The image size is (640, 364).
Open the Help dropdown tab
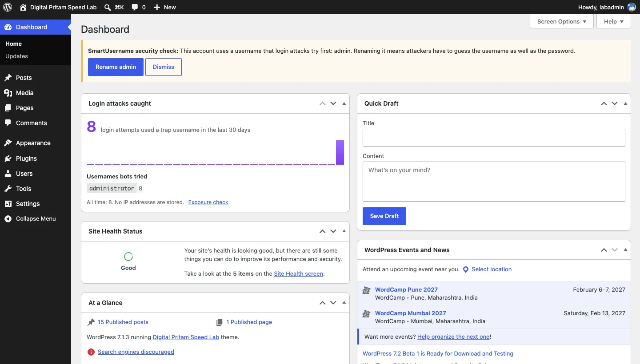pos(614,21)
